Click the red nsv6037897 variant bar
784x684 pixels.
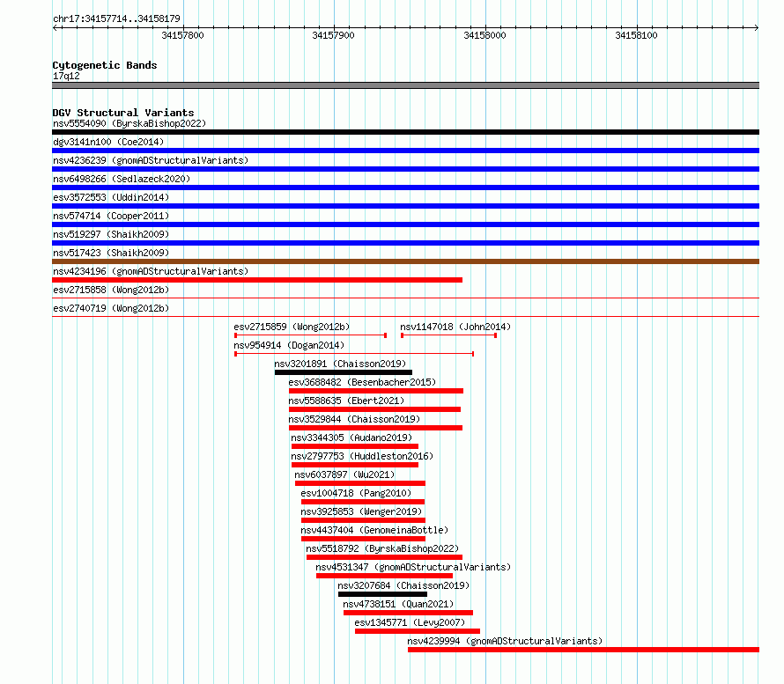click(x=360, y=483)
